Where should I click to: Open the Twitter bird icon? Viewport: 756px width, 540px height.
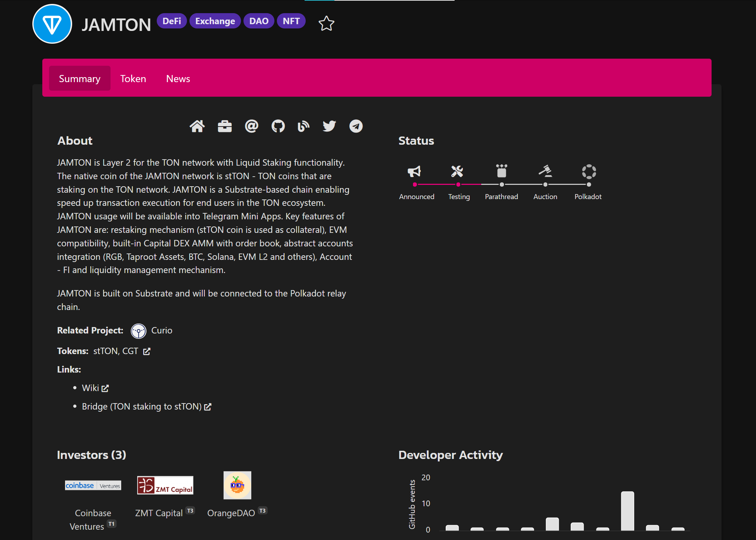click(x=329, y=126)
